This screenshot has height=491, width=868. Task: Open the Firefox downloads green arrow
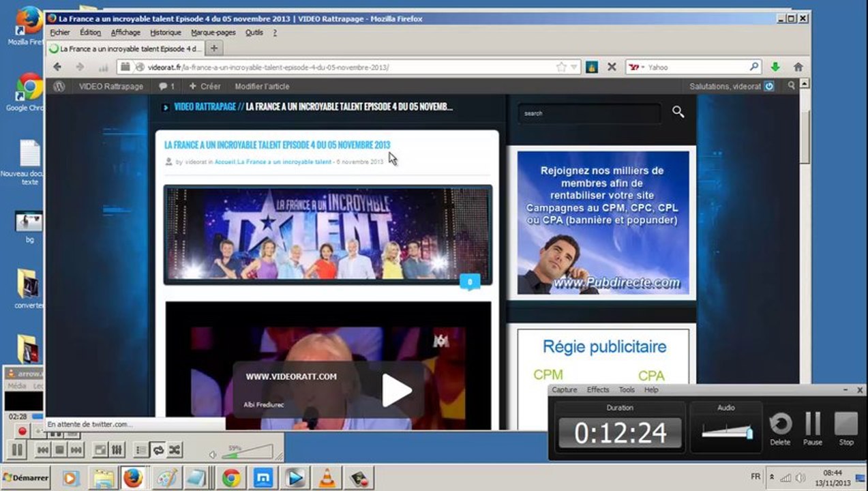pos(775,67)
